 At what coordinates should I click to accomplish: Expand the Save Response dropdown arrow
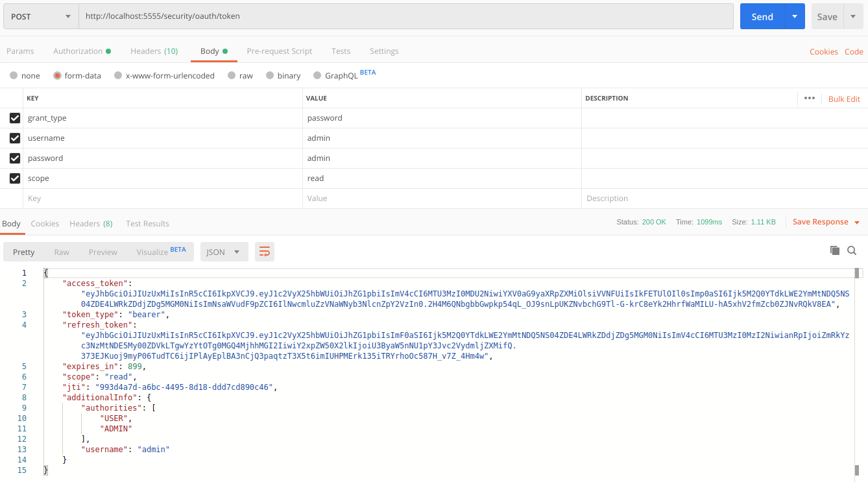point(857,223)
